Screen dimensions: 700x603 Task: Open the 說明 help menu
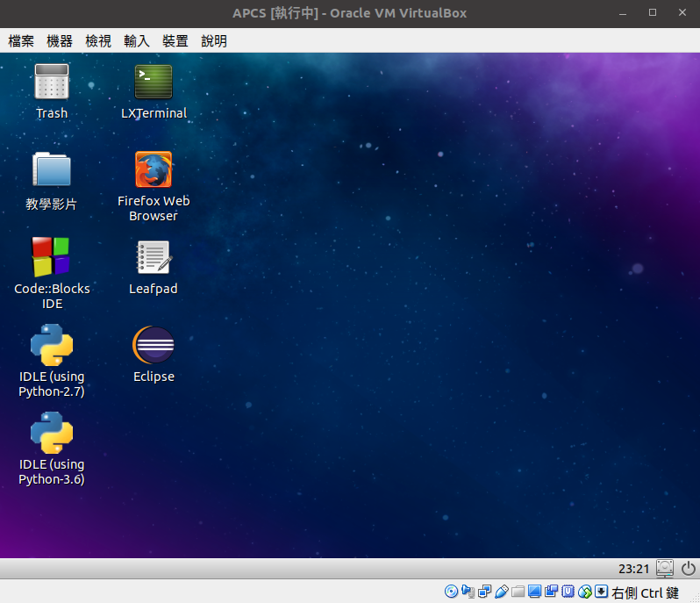tap(214, 41)
